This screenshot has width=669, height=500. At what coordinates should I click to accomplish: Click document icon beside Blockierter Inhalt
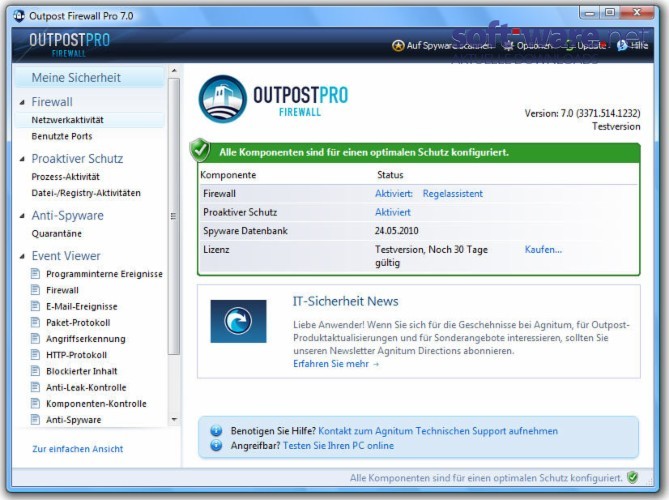[35, 371]
